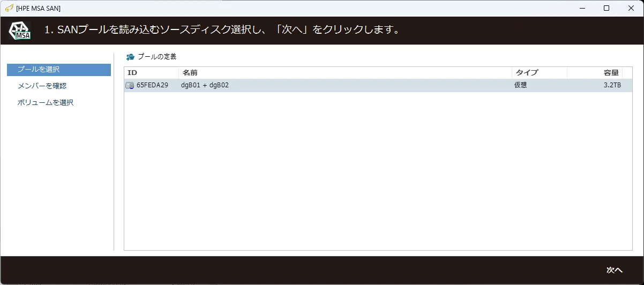The width and height of the screenshot is (644, 285).
Task: Go to the ボリュームを選択 step
Action: (x=46, y=102)
